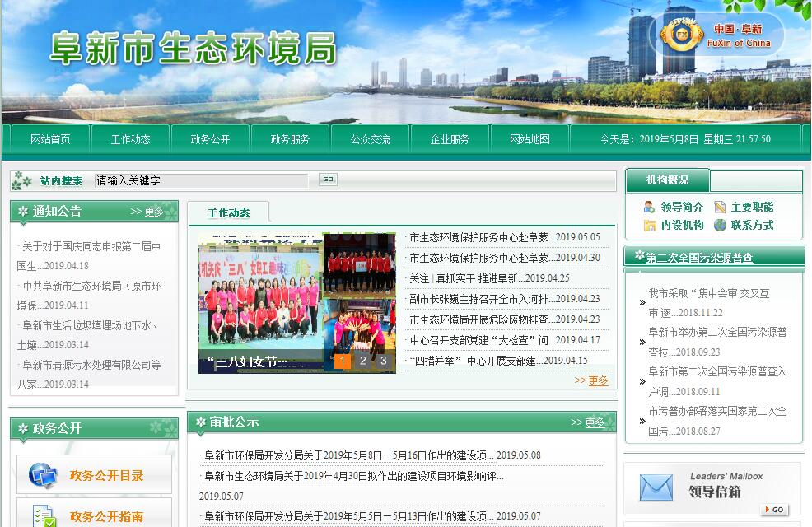This screenshot has width=812, height=527.
Task: Open the 第二次全国污染源普查 heading link
Action: pos(699,258)
